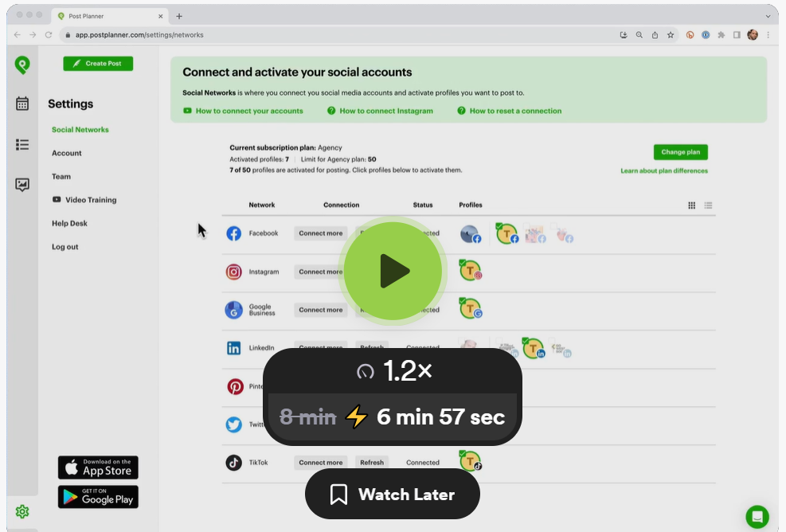Click the Post Planner logo in the sidebar
This screenshot has width=786, height=532.
point(22,65)
